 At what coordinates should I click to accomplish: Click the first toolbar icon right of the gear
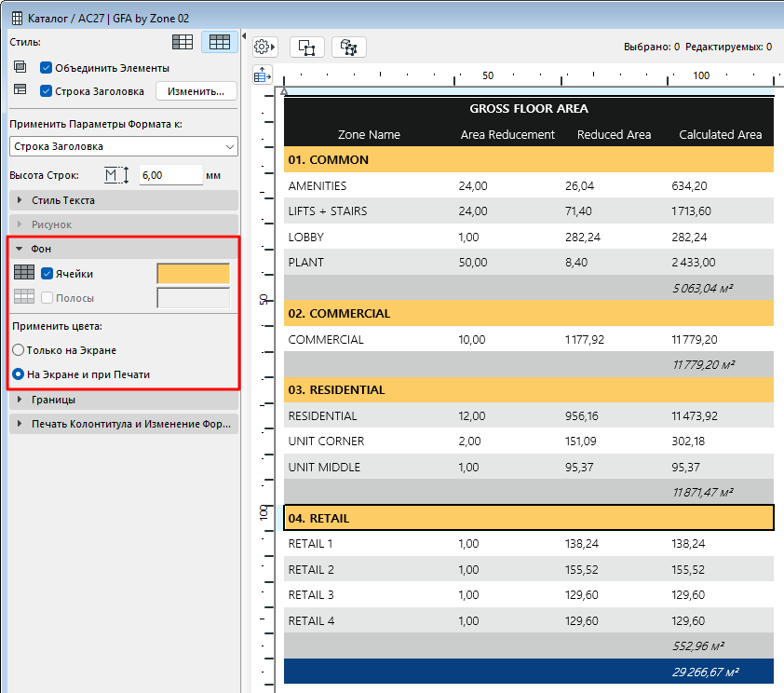307,47
